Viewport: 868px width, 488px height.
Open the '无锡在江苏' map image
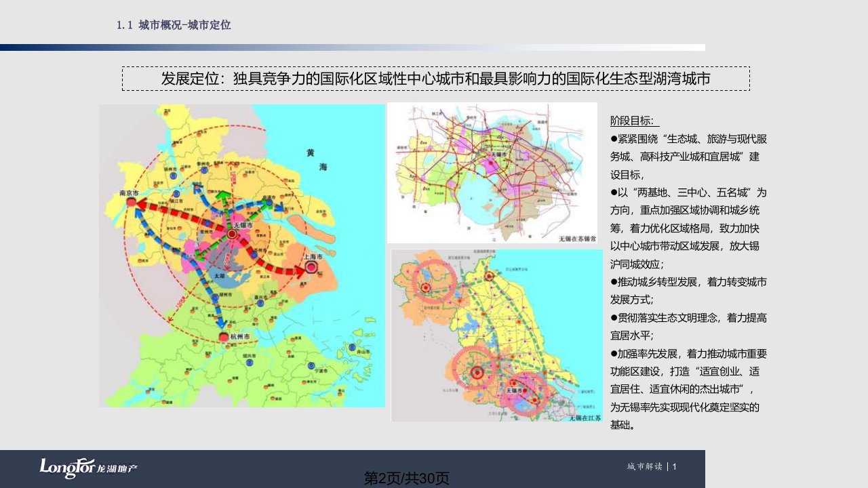(496, 335)
